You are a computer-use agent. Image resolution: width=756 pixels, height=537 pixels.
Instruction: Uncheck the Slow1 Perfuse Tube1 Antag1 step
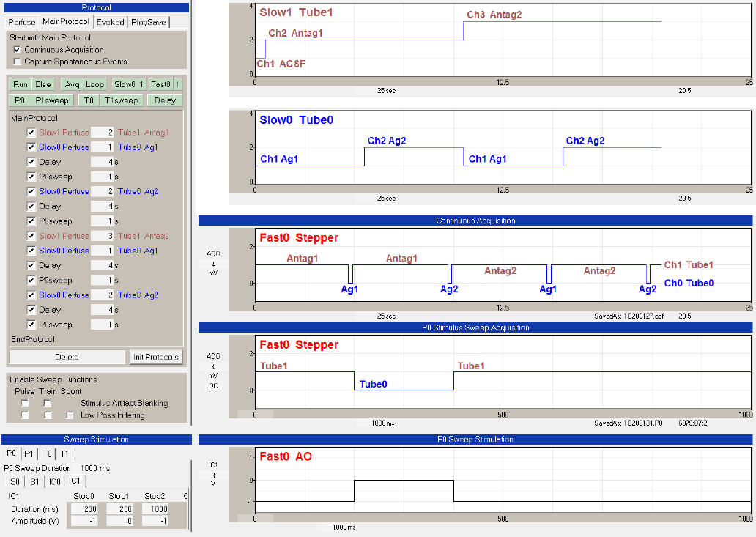click(31, 133)
